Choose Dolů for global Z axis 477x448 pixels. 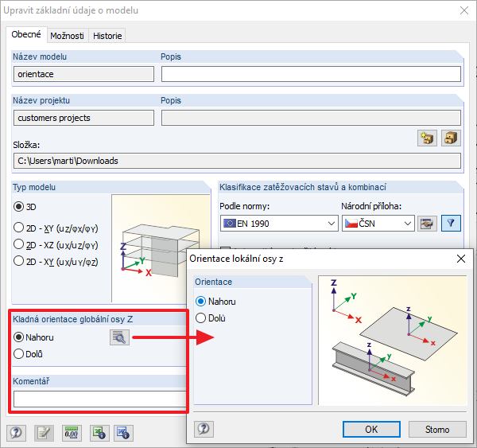click(x=28, y=354)
